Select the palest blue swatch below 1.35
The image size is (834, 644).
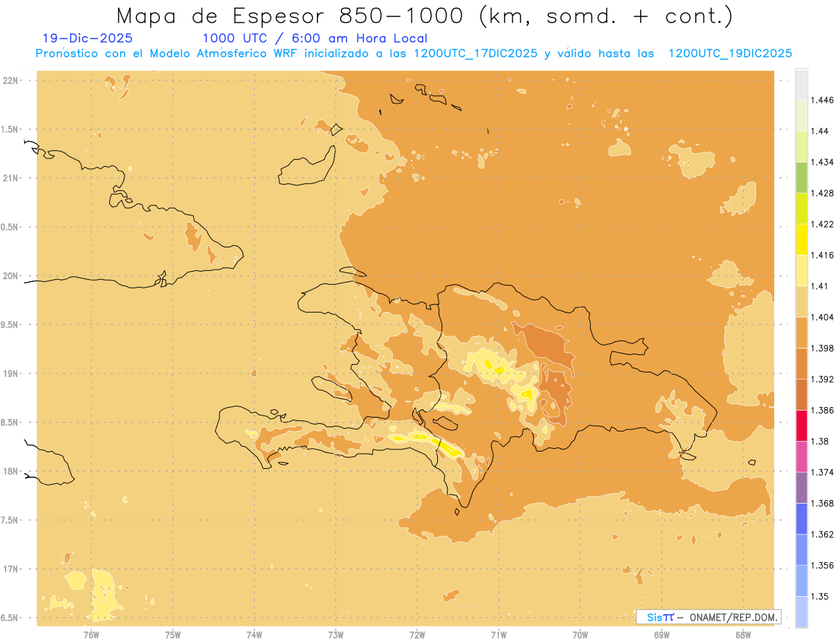(801, 612)
